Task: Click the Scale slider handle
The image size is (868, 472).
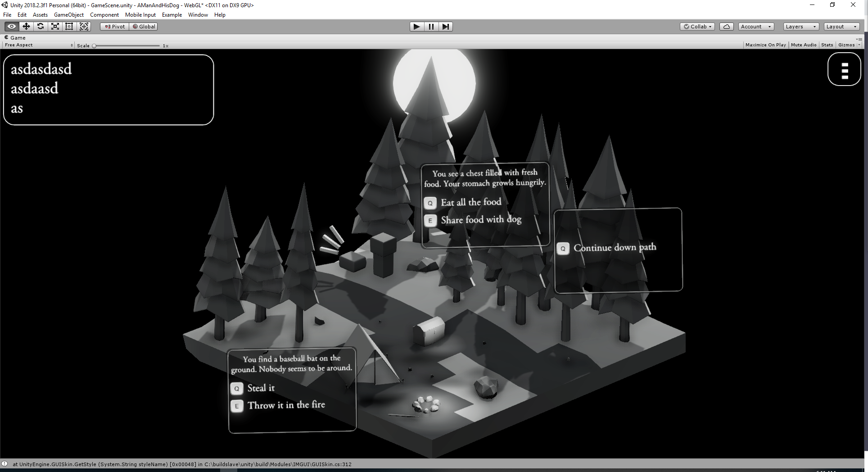Action: point(94,45)
